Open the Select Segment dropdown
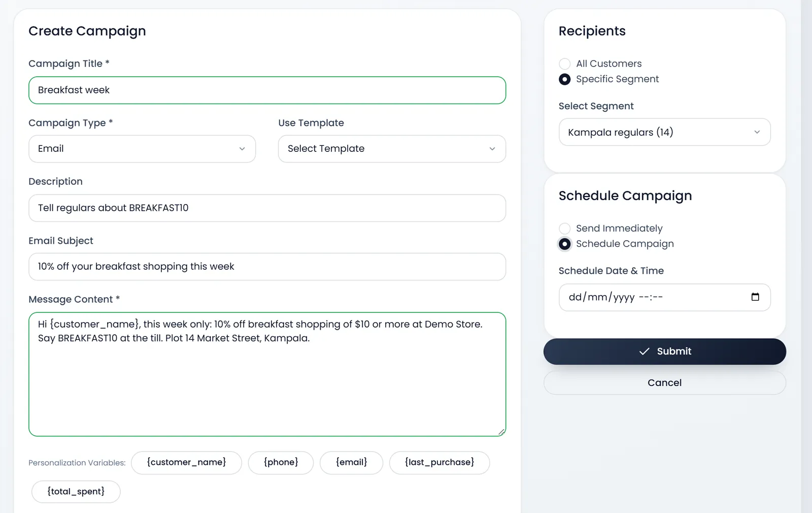 (x=664, y=132)
